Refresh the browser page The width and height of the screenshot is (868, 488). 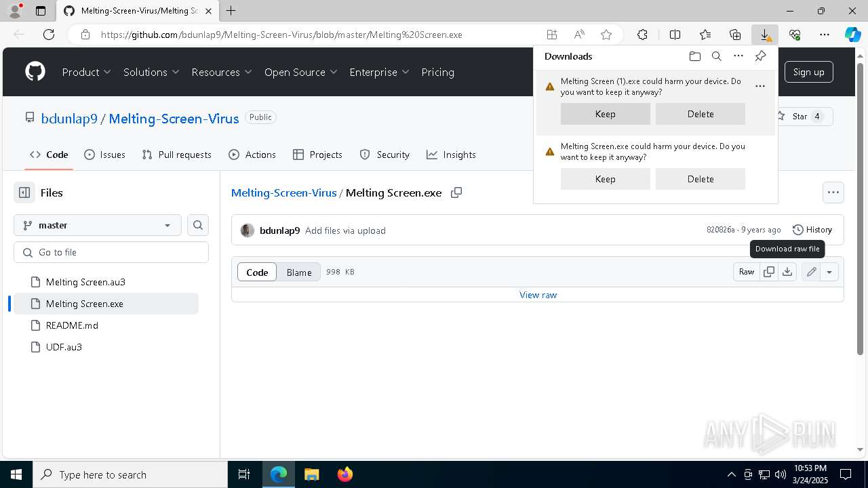[49, 35]
